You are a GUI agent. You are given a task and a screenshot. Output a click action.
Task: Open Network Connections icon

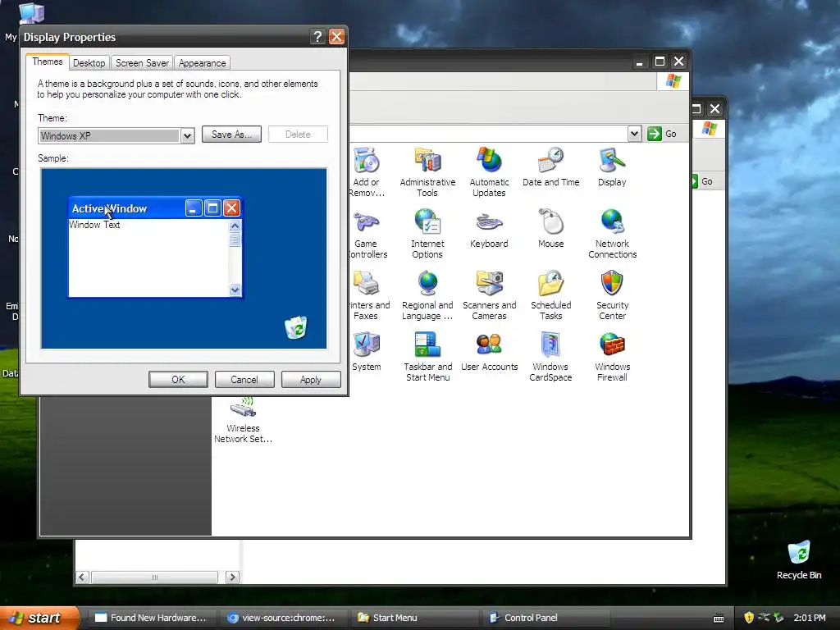[x=612, y=234]
